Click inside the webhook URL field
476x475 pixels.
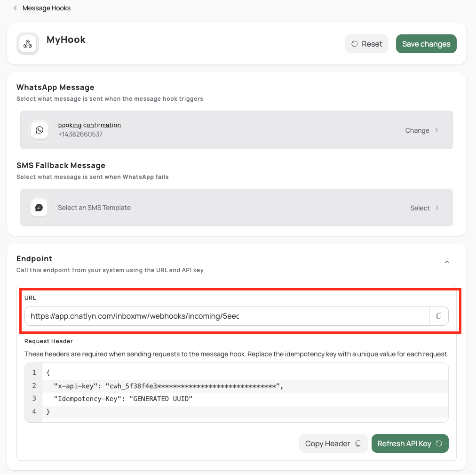tap(226, 316)
